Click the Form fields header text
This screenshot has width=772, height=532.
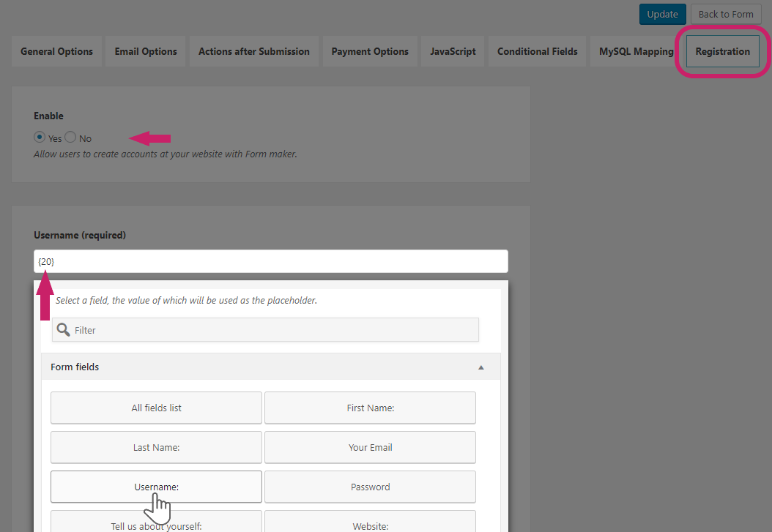click(x=75, y=367)
